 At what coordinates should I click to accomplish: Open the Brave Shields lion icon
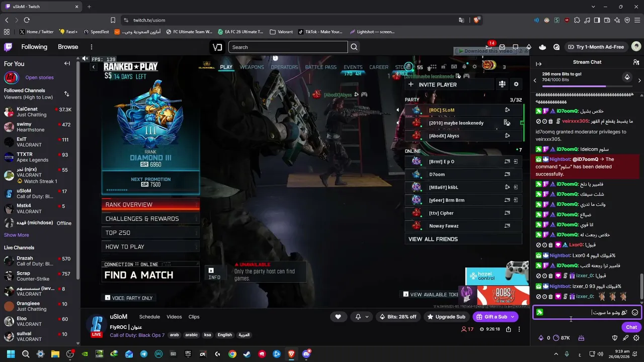[x=476, y=20]
